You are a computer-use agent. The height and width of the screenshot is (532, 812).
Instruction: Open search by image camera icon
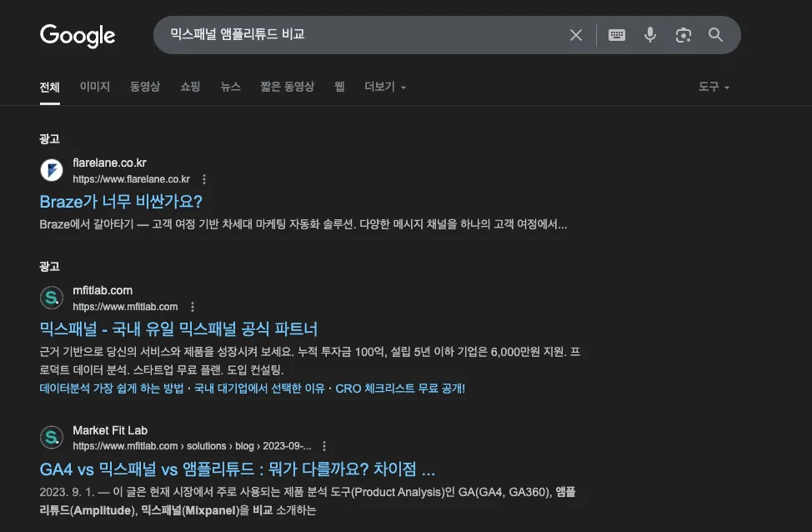(684, 35)
